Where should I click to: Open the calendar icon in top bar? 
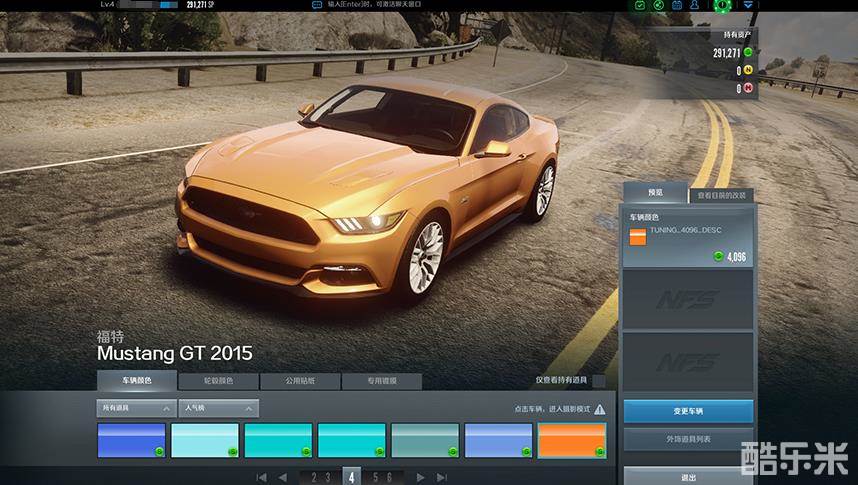677,5
